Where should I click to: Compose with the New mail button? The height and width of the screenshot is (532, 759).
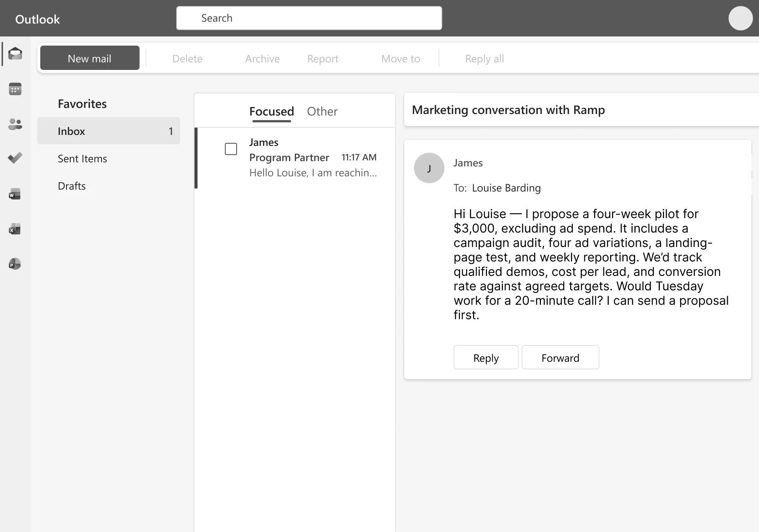[x=90, y=58]
